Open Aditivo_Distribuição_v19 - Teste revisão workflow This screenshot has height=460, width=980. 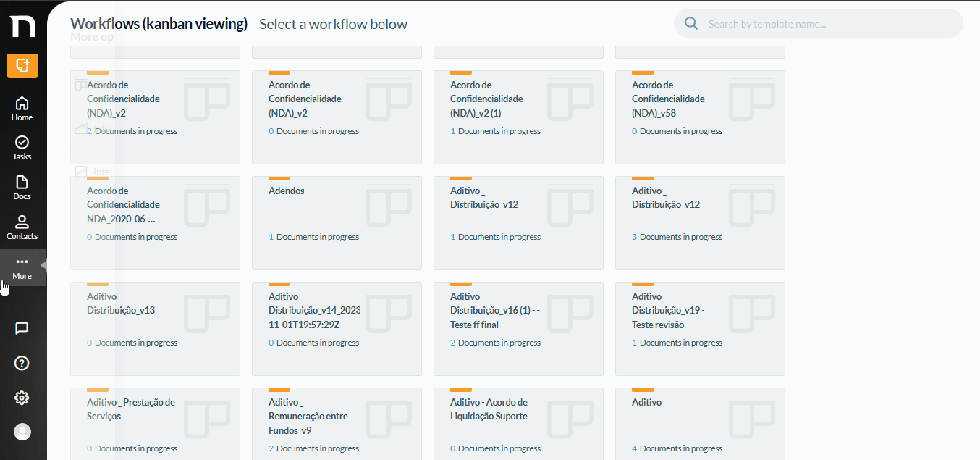click(700, 329)
